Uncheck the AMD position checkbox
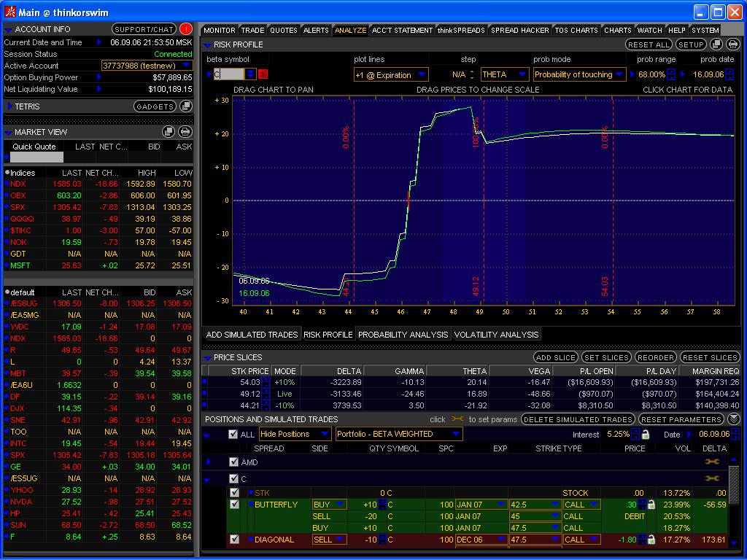Viewport: 747px width, 560px height. 233,462
